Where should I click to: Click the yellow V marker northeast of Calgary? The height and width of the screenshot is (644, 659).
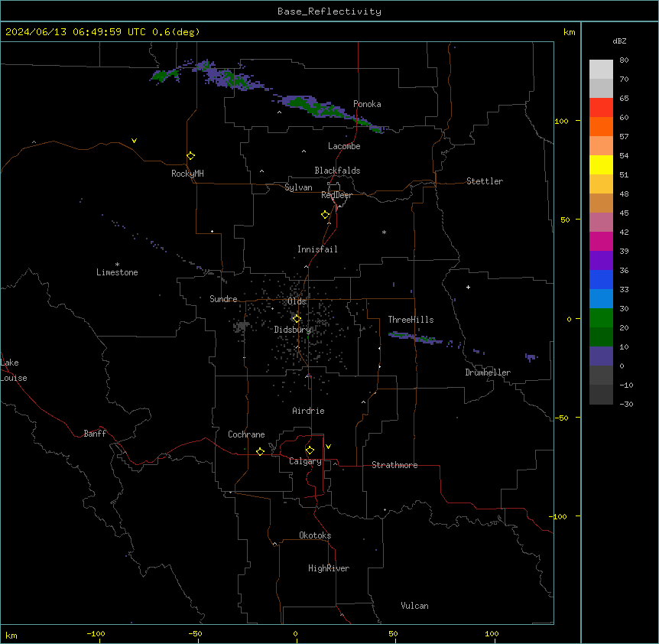click(x=328, y=447)
